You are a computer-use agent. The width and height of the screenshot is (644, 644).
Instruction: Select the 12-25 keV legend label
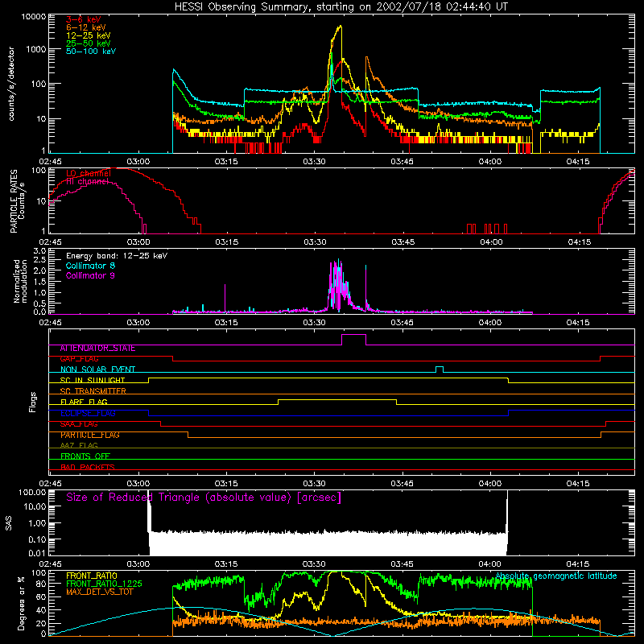coord(88,35)
